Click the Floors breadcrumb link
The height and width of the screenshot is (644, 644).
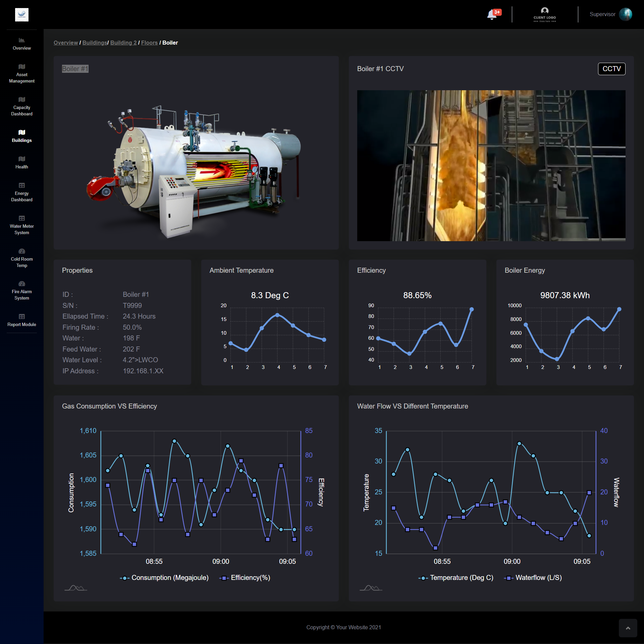coord(149,43)
